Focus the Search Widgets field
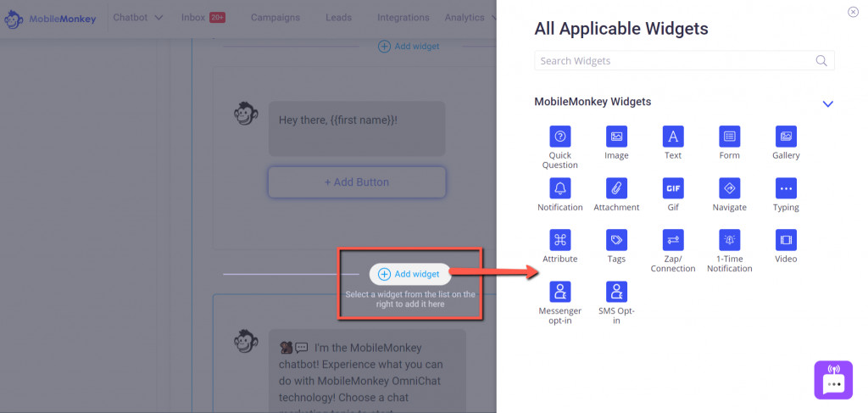The height and width of the screenshot is (413, 868). tap(675, 61)
